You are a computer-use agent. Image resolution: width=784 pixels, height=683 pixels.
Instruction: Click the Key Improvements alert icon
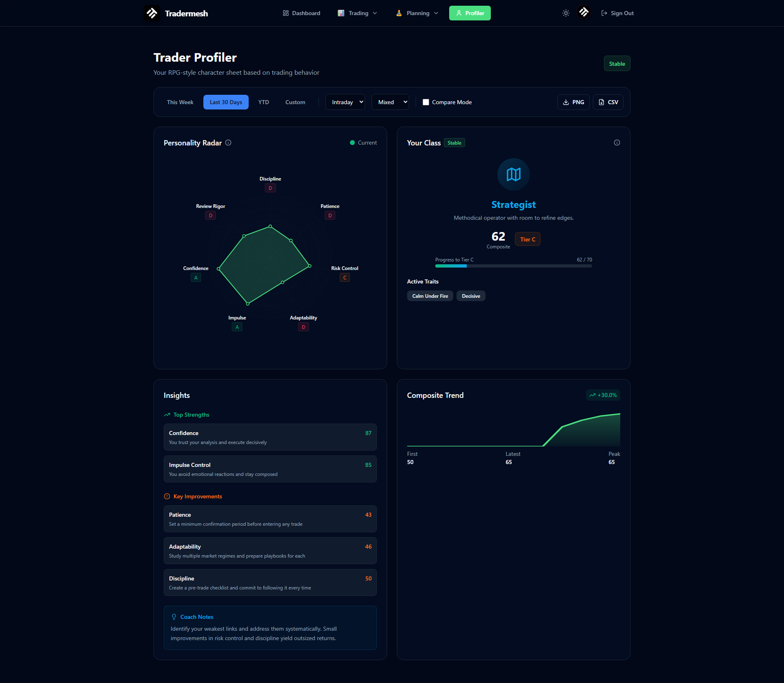click(167, 496)
